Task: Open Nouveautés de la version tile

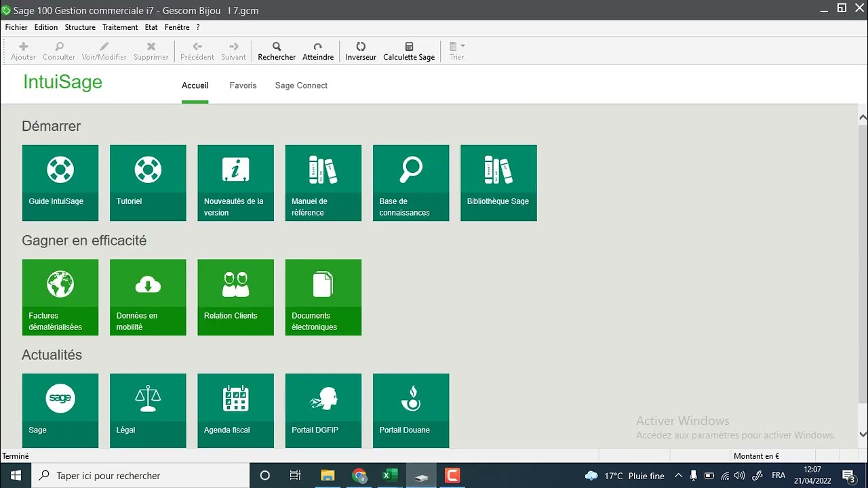Action: point(235,183)
